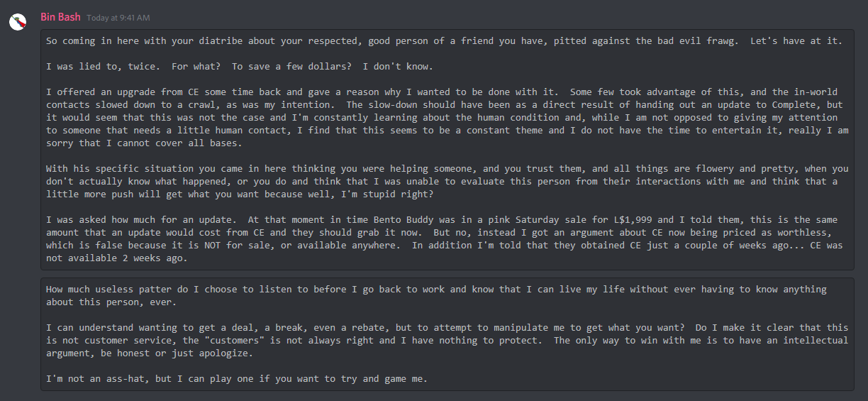
Task: Click Bin Bash's profile avatar
Action: point(18,21)
